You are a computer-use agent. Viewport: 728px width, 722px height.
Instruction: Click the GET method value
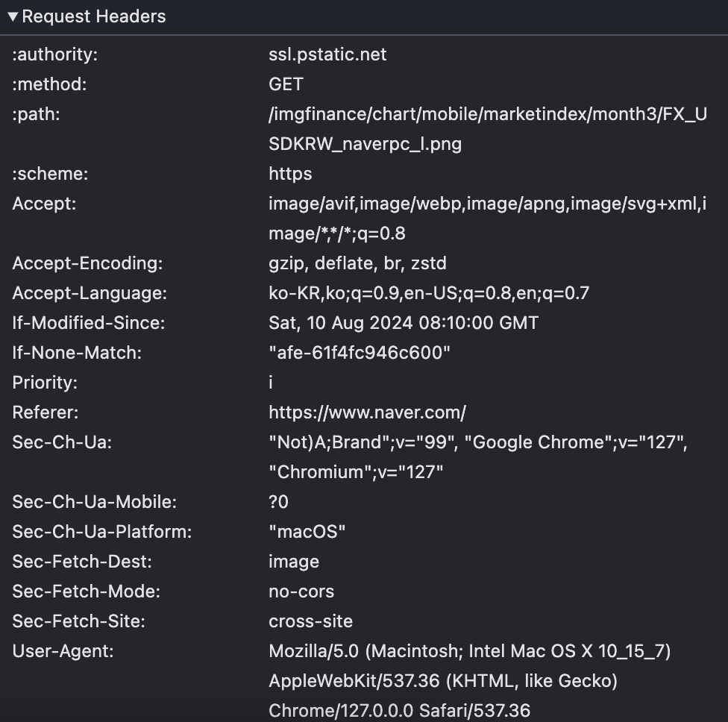coord(286,84)
